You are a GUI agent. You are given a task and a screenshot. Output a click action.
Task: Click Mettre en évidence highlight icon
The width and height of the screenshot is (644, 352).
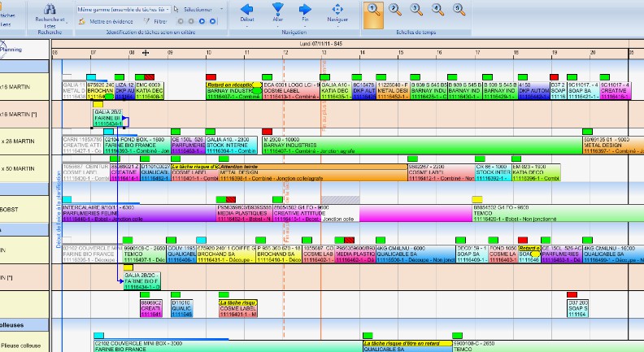[82, 21]
